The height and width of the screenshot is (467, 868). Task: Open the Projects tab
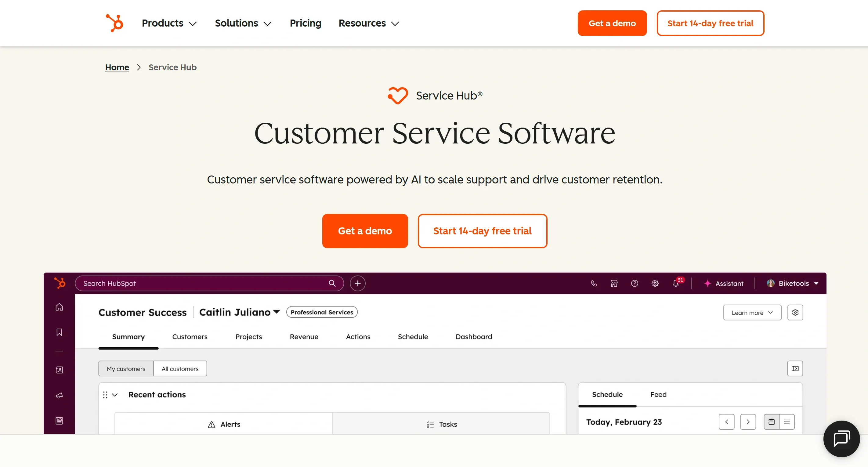249,337
